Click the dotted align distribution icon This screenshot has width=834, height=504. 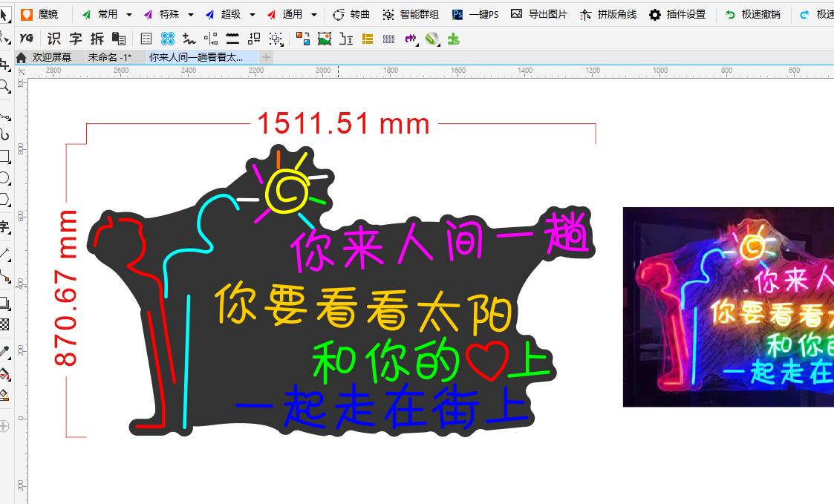coord(211,39)
